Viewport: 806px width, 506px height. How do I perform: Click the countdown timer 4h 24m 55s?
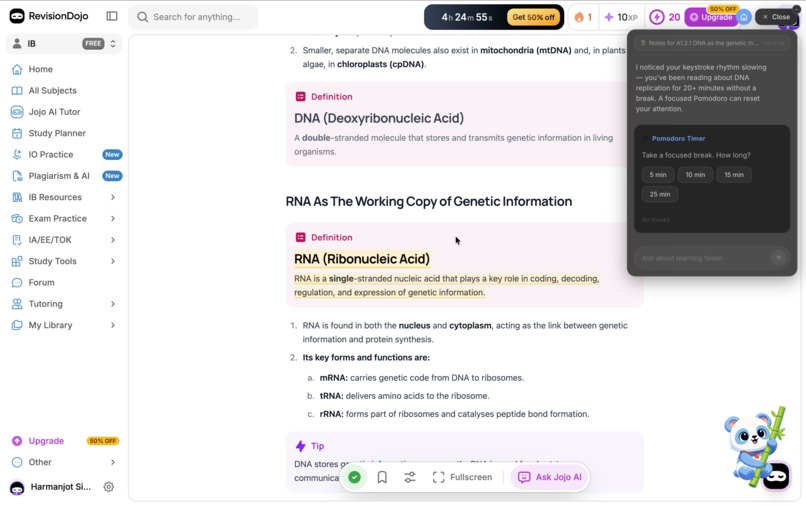click(x=467, y=17)
